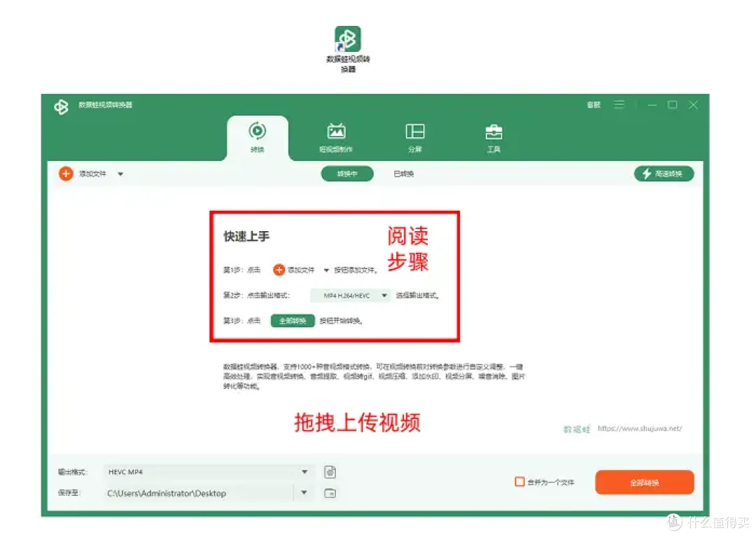Start with the orange 全部转换 button
The width and height of the screenshot is (756, 538).
pos(645,483)
